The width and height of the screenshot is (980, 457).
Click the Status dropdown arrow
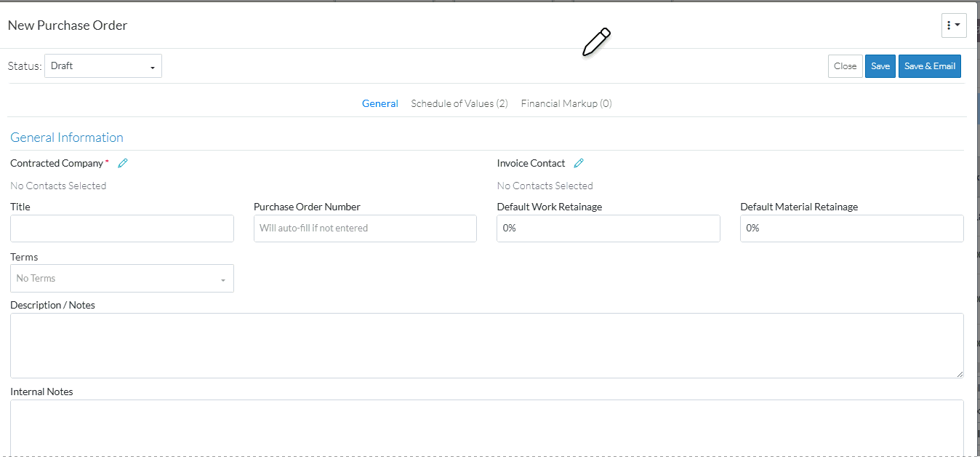(x=153, y=68)
